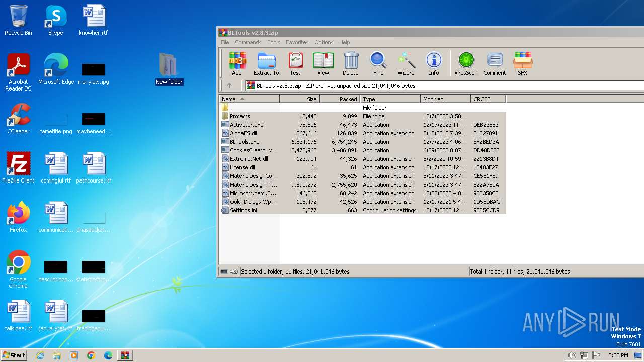Click the View toolbar icon
Viewport: 644px width, 362px height.
tap(323, 64)
